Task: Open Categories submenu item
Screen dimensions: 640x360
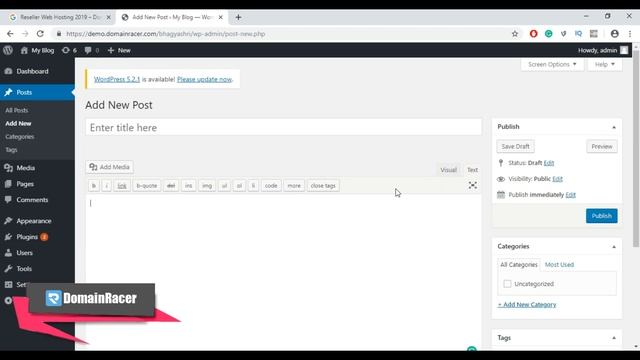Action: coord(20,136)
